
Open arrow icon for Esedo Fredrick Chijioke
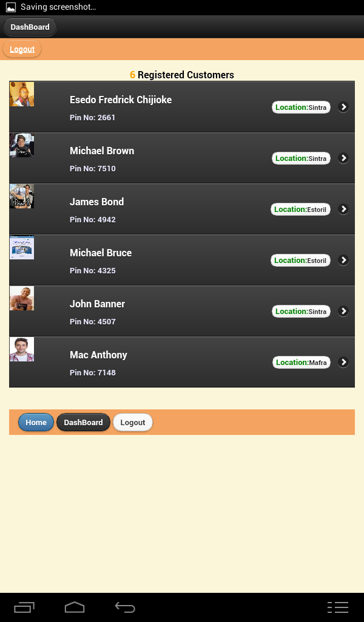coord(343,107)
